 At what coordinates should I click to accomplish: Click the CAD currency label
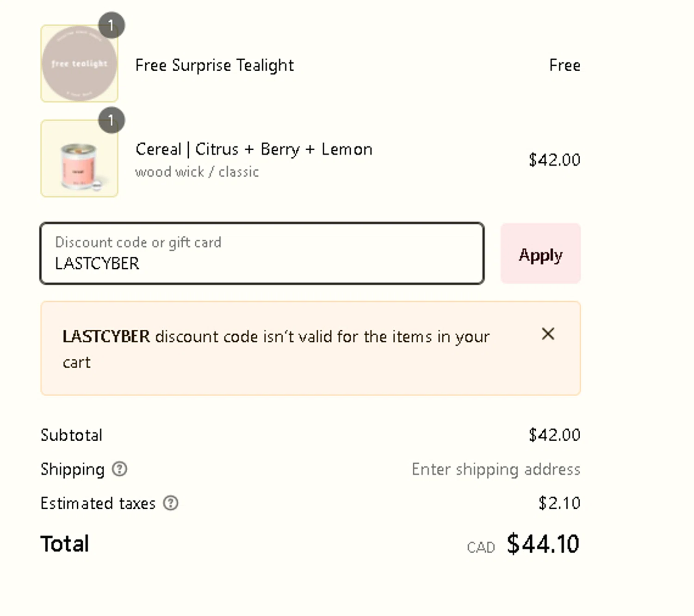pyautogui.click(x=481, y=547)
